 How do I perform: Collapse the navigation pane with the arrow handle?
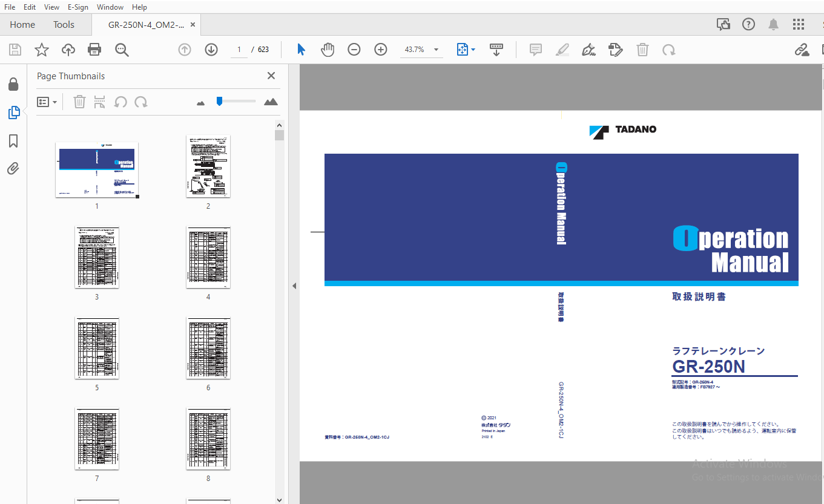(x=294, y=286)
